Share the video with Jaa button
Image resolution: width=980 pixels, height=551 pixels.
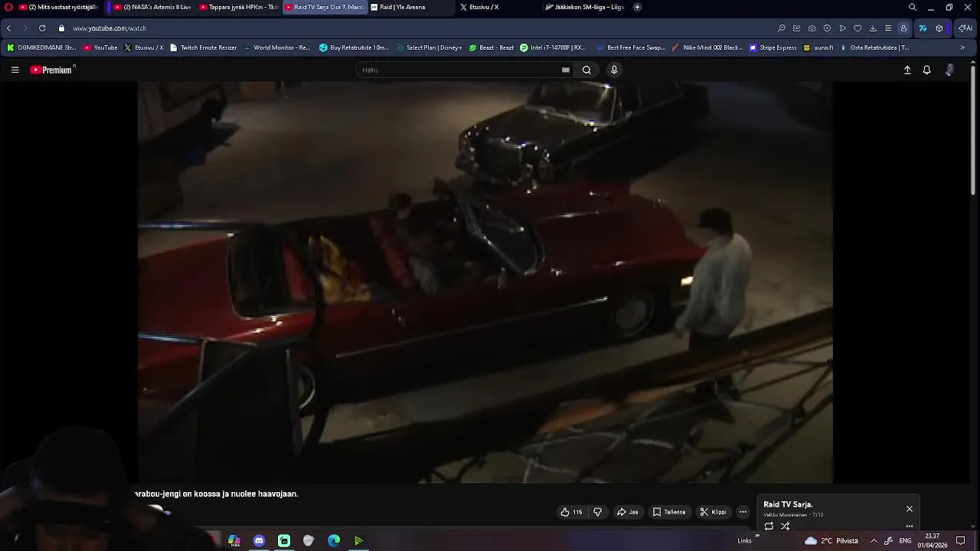pyautogui.click(x=628, y=512)
